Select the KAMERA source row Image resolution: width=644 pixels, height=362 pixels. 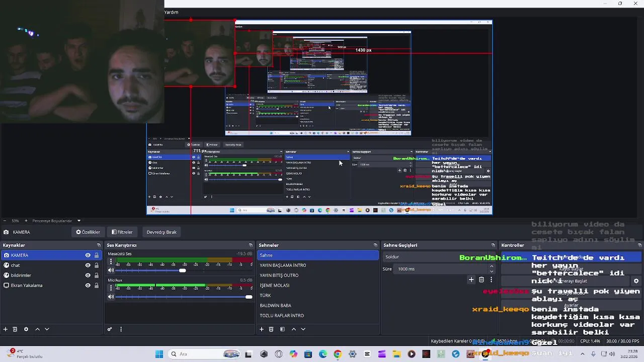(x=51, y=255)
